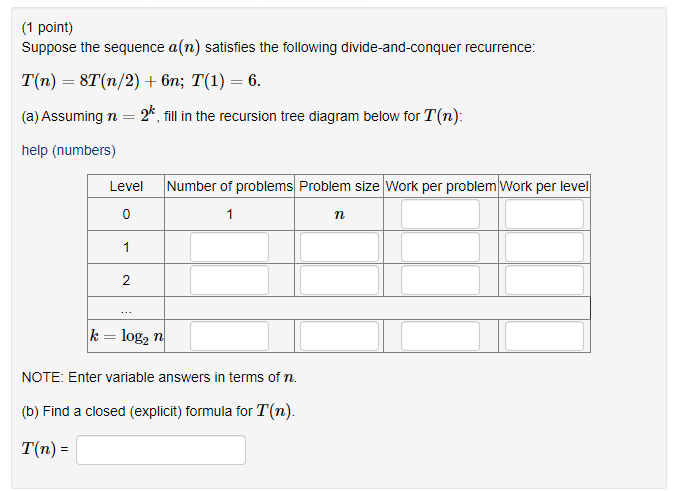Select Level k Number of problems field
This screenshot has width=676, height=491.
(229, 336)
